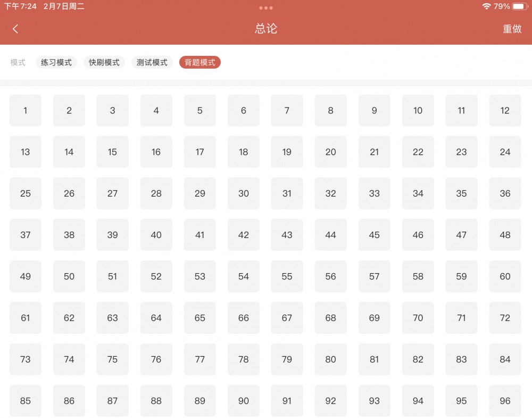This screenshot has height=418, width=532.
Task: Open question 2
Action: click(x=69, y=110)
